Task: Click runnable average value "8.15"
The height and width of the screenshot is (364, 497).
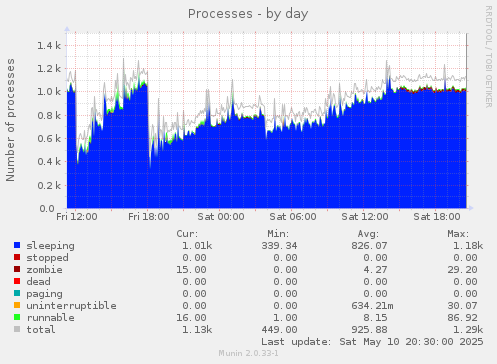Action: click(x=375, y=318)
